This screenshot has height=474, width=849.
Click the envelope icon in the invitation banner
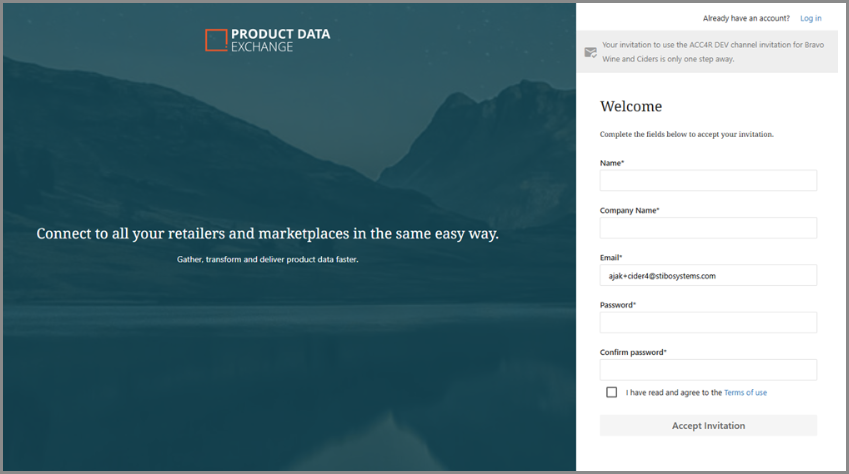pyautogui.click(x=591, y=51)
